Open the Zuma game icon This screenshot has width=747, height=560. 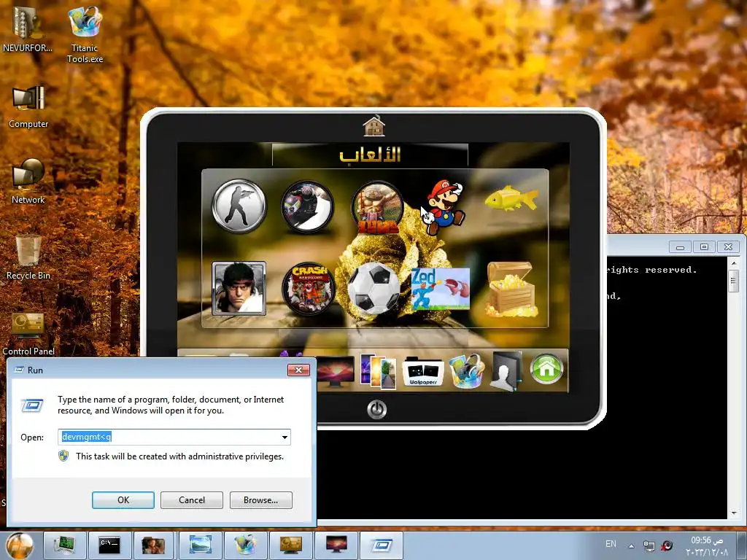point(378,208)
